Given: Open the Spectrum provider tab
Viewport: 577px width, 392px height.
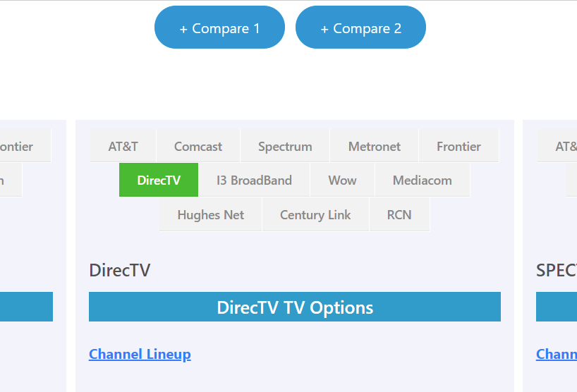Looking at the screenshot, I should tap(285, 146).
